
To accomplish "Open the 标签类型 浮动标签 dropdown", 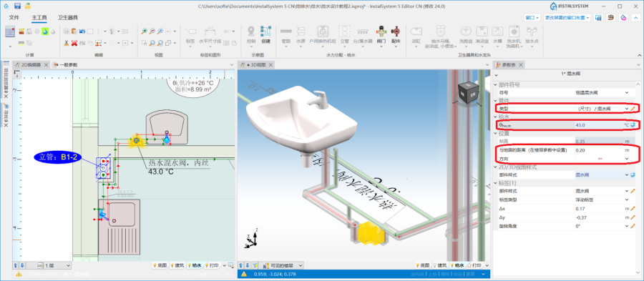I will [x=627, y=199].
